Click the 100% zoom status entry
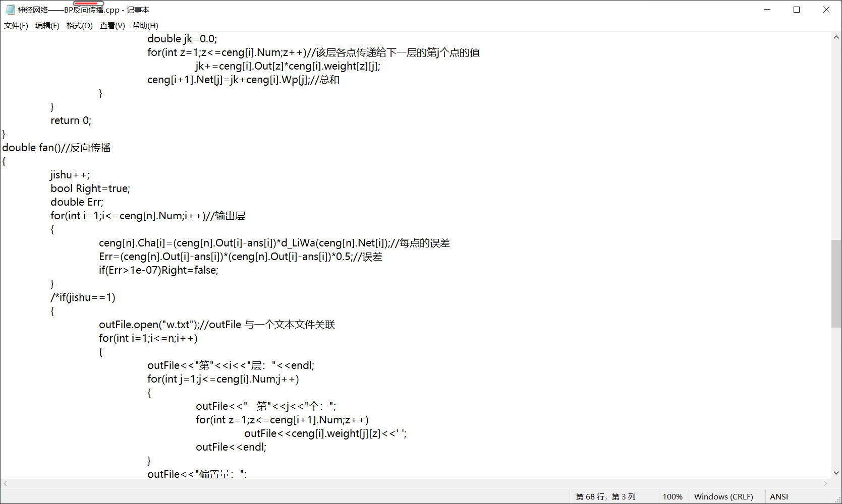 coord(672,497)
